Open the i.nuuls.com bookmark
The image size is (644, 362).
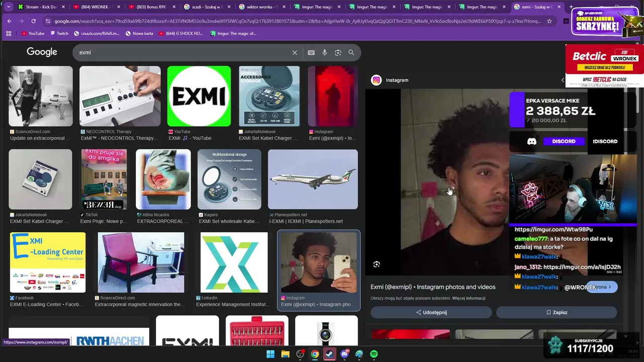97,34
